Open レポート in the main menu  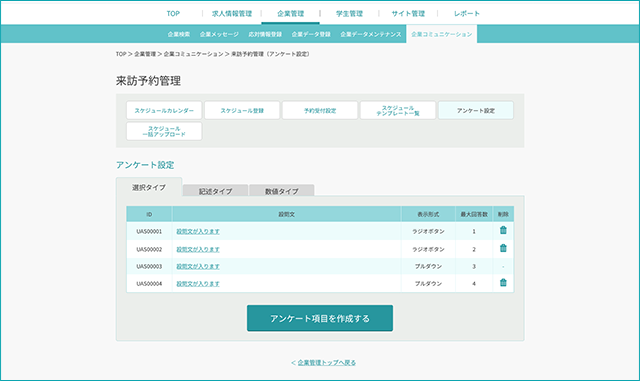click(467, 13)
